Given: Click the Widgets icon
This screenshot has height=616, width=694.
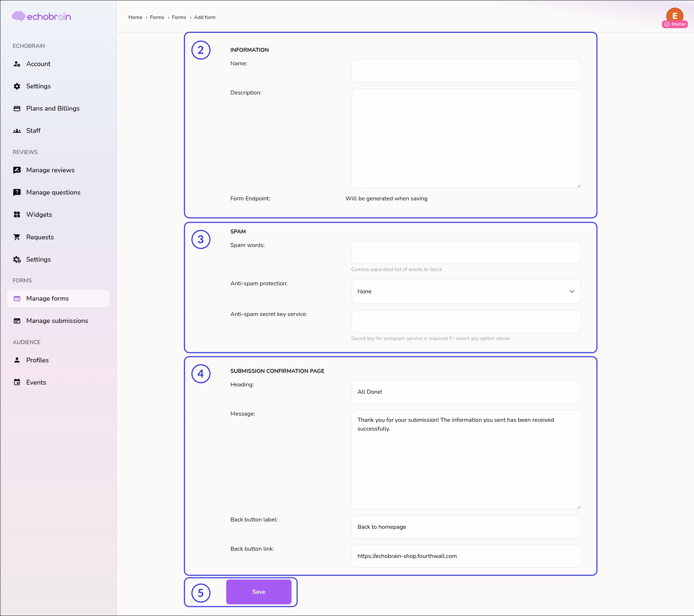Looking at the screenshot, I should (x=17, y=215).
